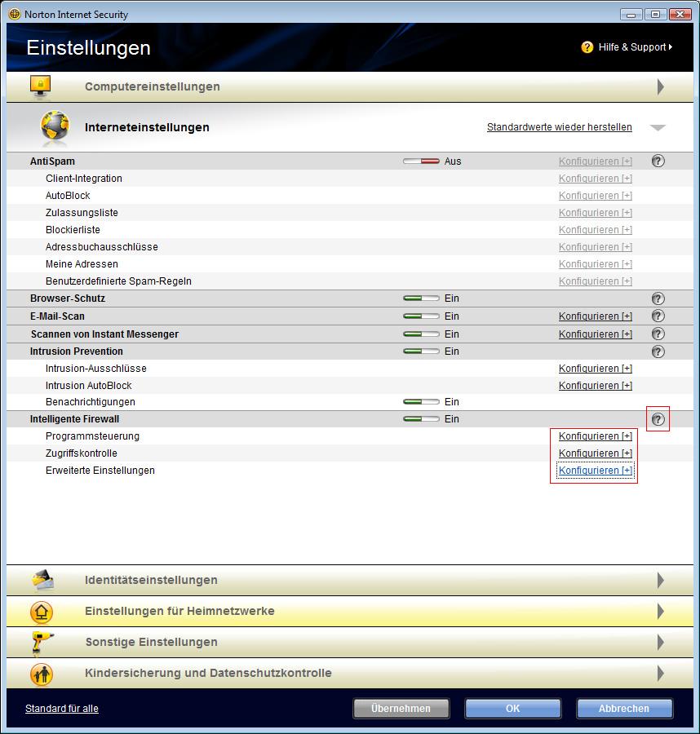Open help for AntiSpam

tap(658, 161)
